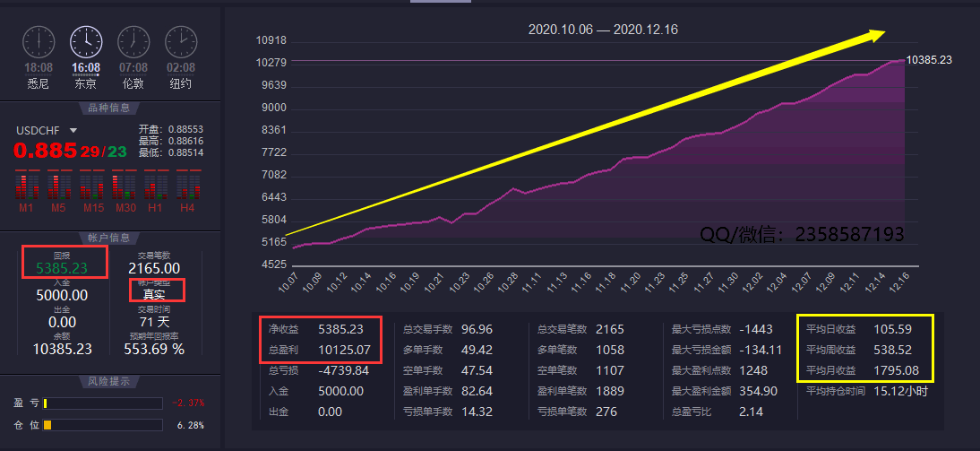Screen dimensions: 980x451
Task: Click the 最大亏损点数 -1443 stat
Action: tap(722, 329)
